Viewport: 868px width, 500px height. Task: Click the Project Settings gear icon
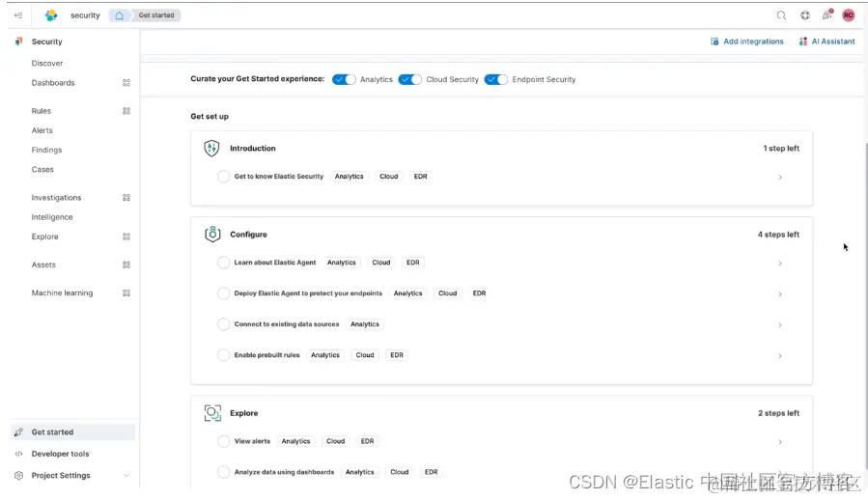18,476
